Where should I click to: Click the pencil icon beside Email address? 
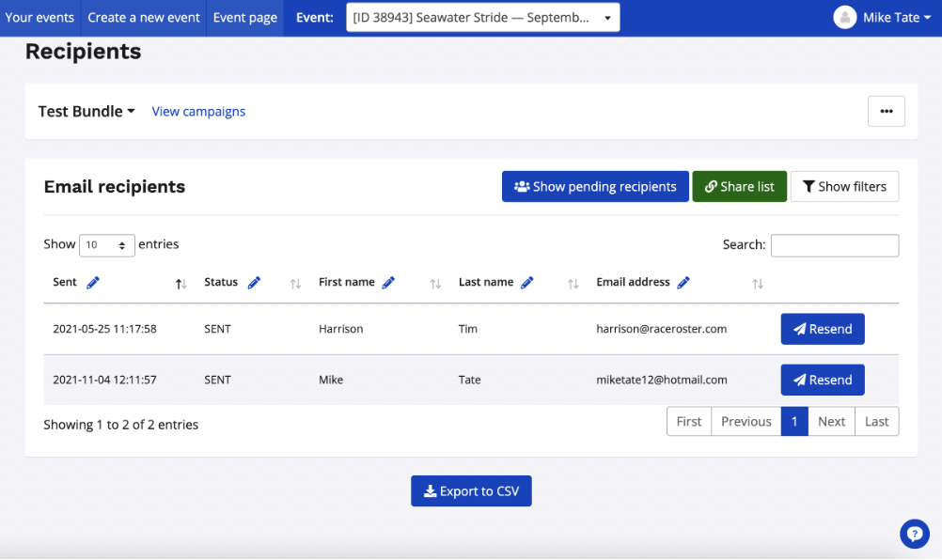(x=683, y=283)
